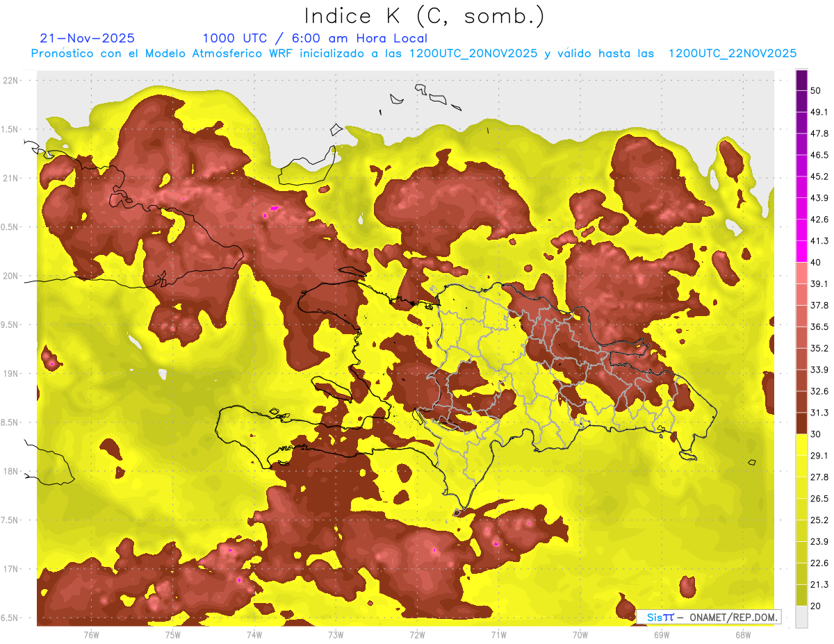Click longitude label "73W"
This screenshot has width=834, height=644.
[336, 635]
